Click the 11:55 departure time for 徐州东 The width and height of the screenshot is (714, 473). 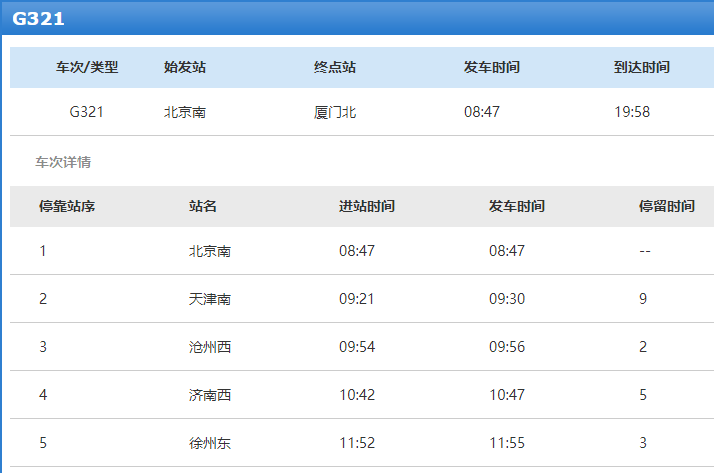tap(507, 443)
